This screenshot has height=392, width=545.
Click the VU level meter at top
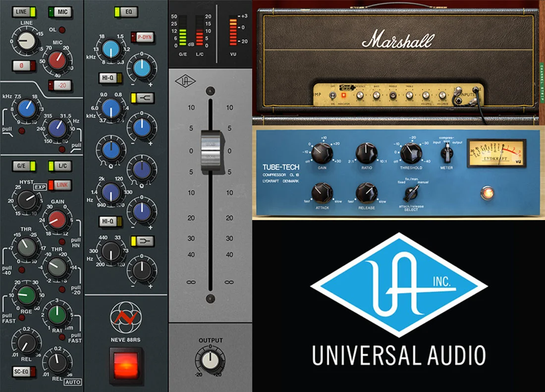(233, 32)
